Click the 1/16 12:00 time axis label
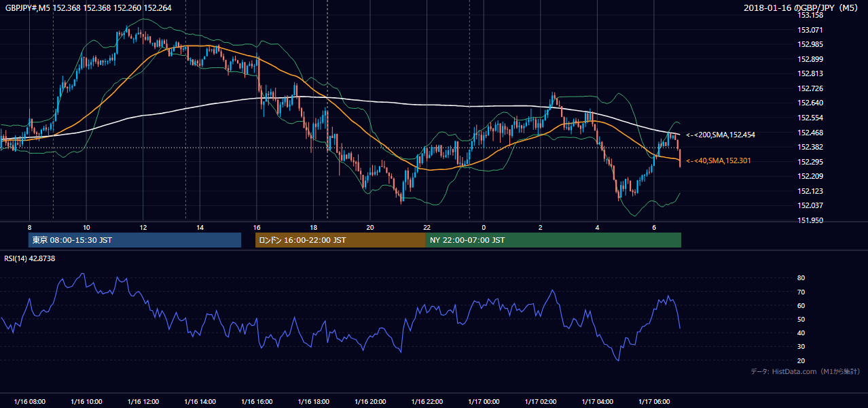 click(143, 402)
